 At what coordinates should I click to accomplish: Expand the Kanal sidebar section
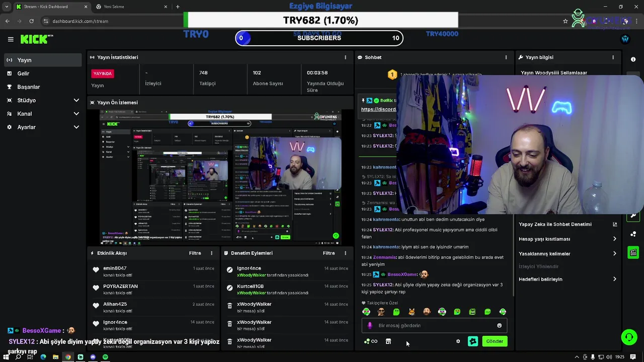pos(42,114)
